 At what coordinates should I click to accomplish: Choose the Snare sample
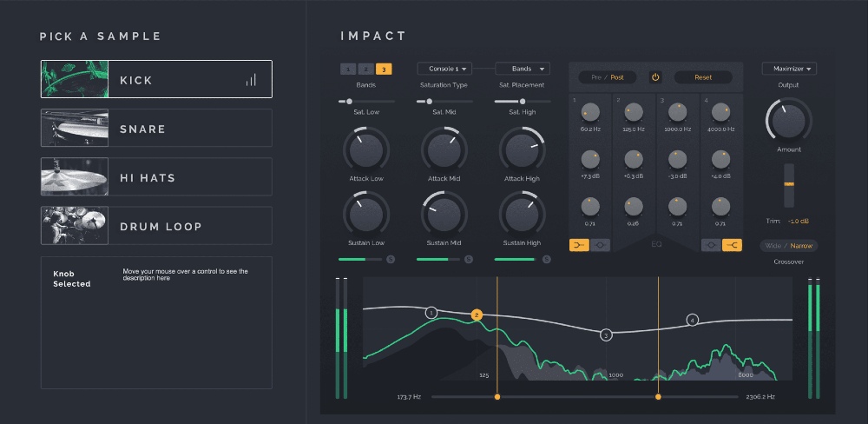pos(156,129)
